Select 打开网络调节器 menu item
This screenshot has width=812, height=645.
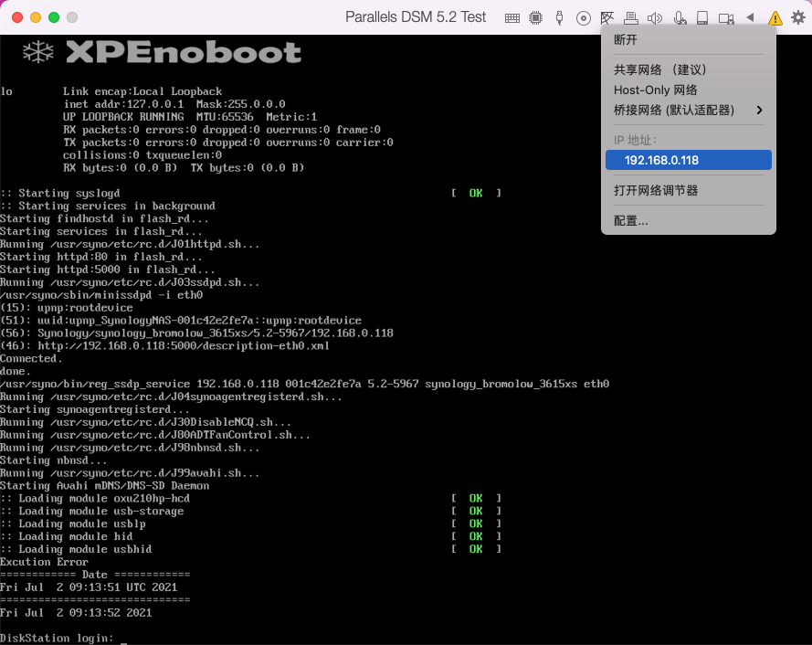pyautogui.click(x=688, y=191)
